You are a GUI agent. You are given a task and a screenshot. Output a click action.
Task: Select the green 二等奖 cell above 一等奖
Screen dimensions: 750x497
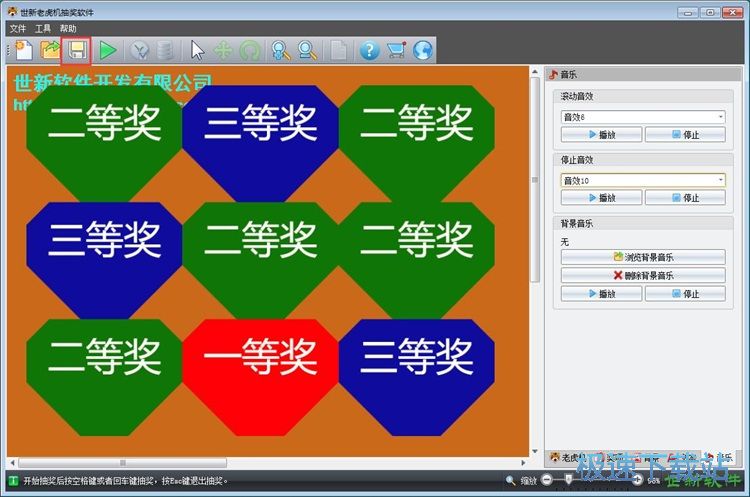(260, 260)
